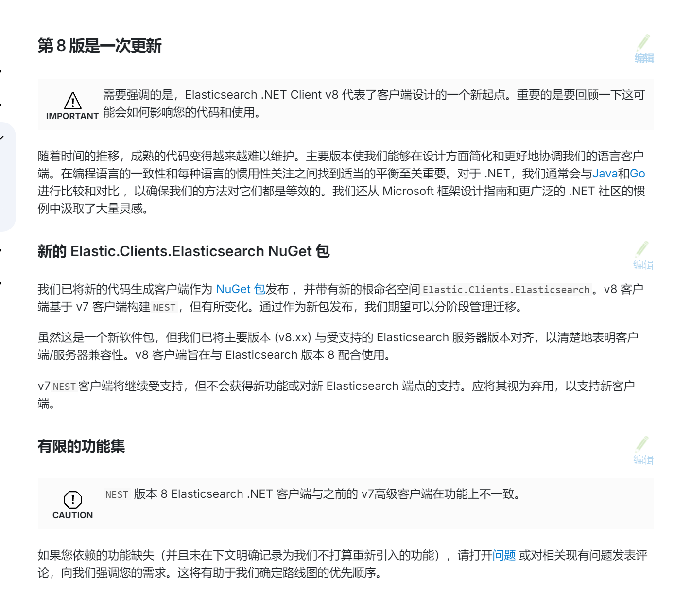Screen dimensions: 674x616
Task: Open edit link beside "第 8 版是一次更新" heading
Action: coord(644,50)
